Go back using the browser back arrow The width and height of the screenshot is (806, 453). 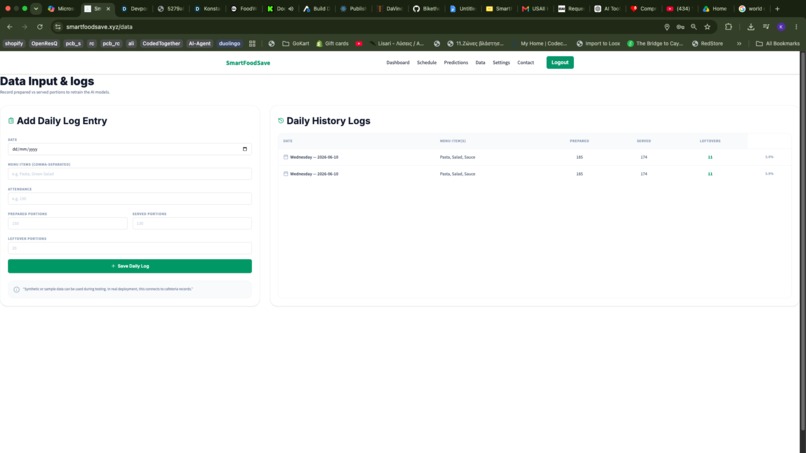click(10, 27)
